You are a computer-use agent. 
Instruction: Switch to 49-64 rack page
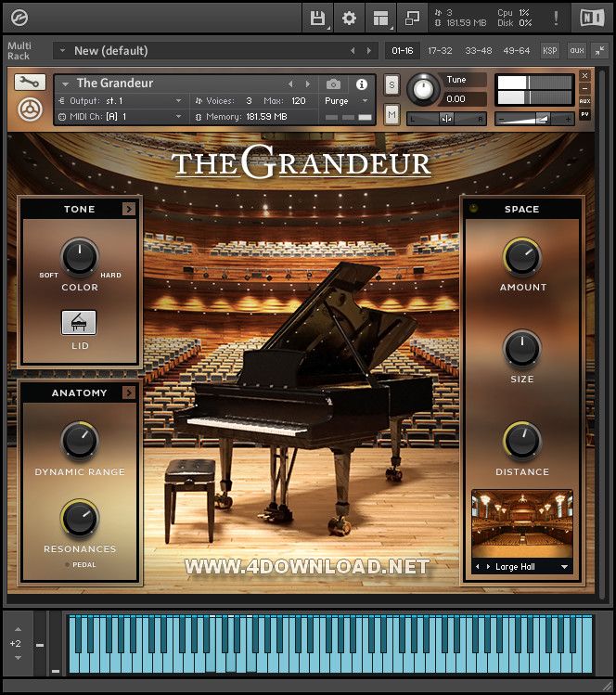[x=517, y=50]
